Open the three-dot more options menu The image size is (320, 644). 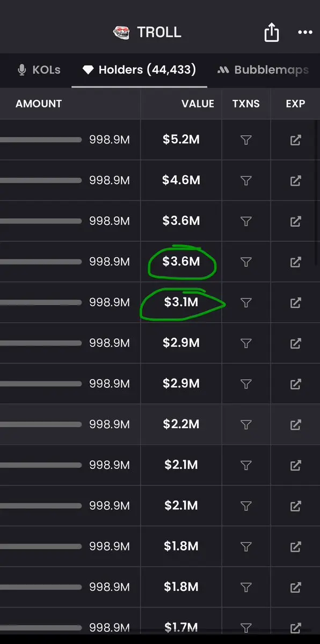305,32
